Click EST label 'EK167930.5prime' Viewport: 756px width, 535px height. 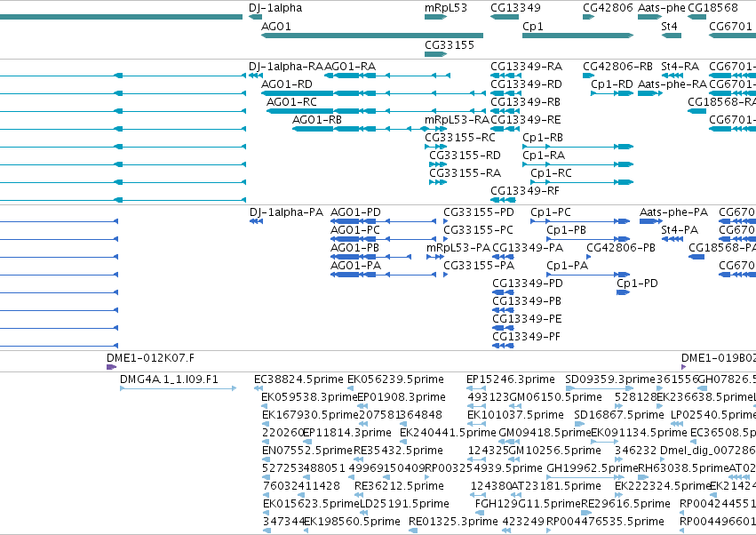click(x=311, y=415)
